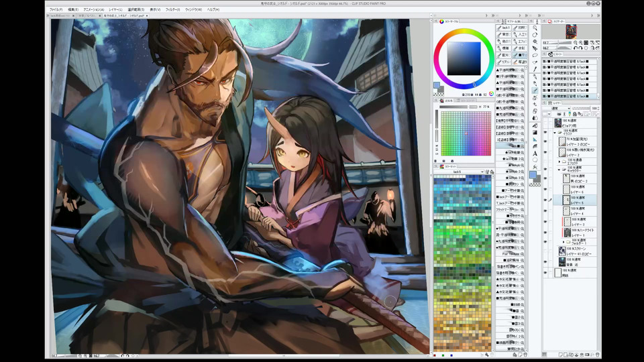Select the Lasso selection tool

[535, 56]
